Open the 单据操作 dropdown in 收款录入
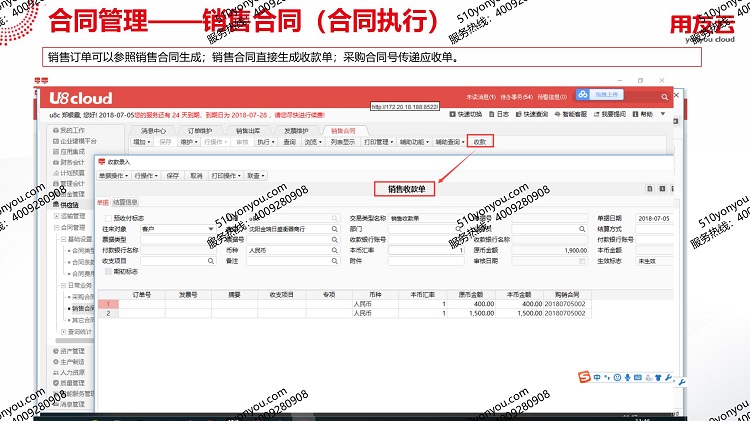 [113, 176]
